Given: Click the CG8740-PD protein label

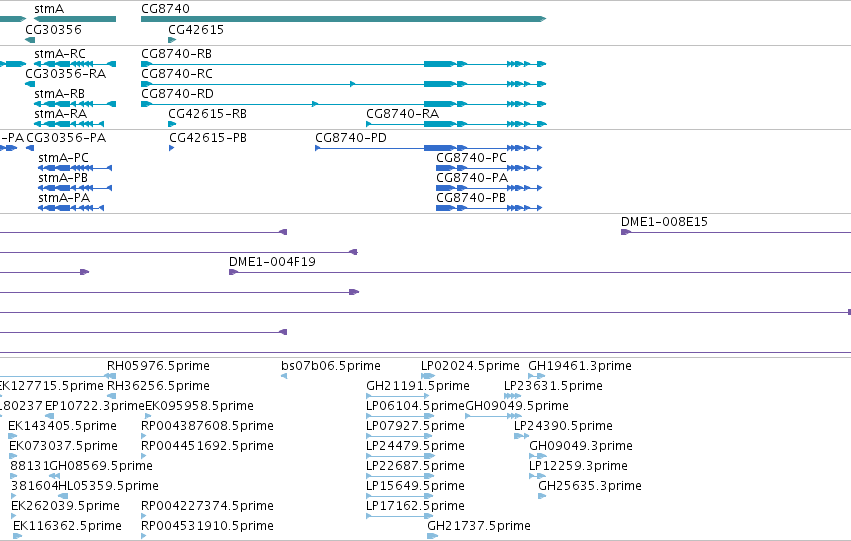Looking at the screenshot, I should point(351,138).
